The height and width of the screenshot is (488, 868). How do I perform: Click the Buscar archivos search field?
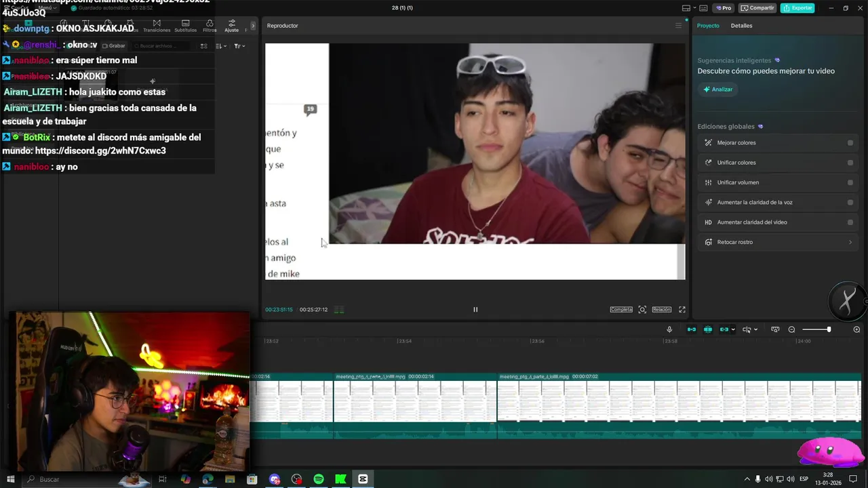tap(163, 46)
